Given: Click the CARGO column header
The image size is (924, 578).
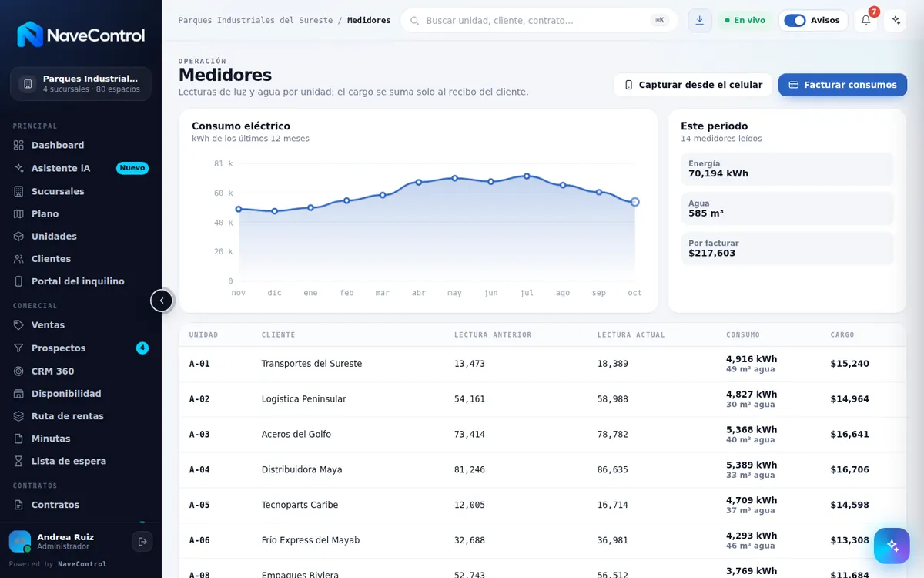Looking at the screenshot, I should tap(842, 335).
